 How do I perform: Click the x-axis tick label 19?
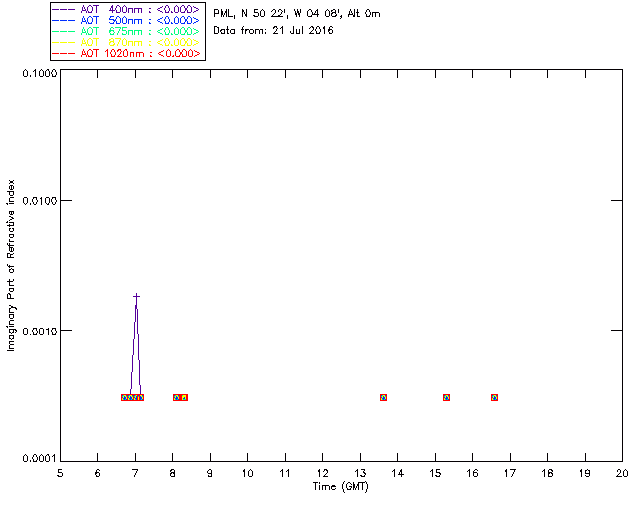[x=585, y=473]
